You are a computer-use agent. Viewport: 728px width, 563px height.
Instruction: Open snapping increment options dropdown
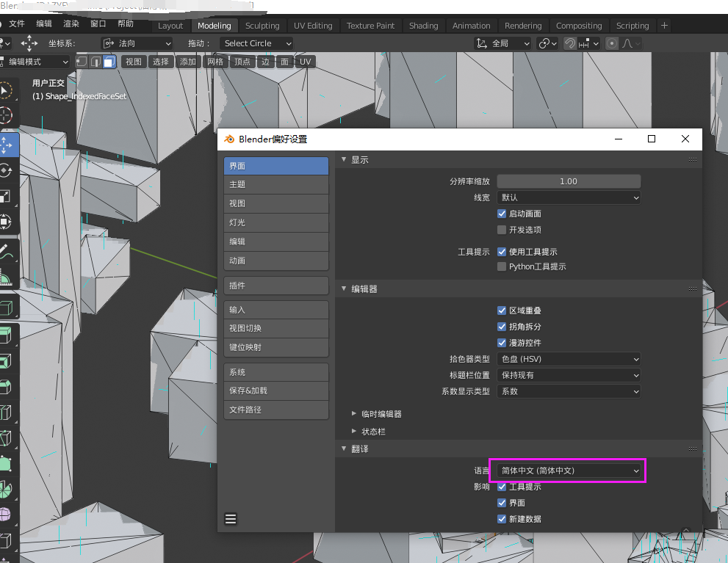click(x=588, y=43)
